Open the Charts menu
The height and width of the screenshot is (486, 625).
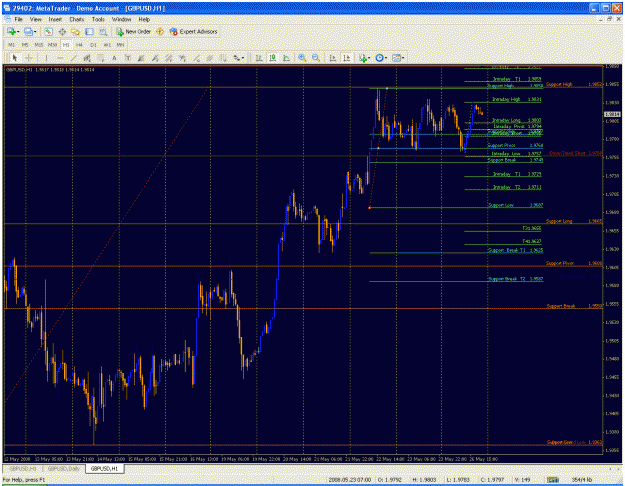tap(77, 19)
